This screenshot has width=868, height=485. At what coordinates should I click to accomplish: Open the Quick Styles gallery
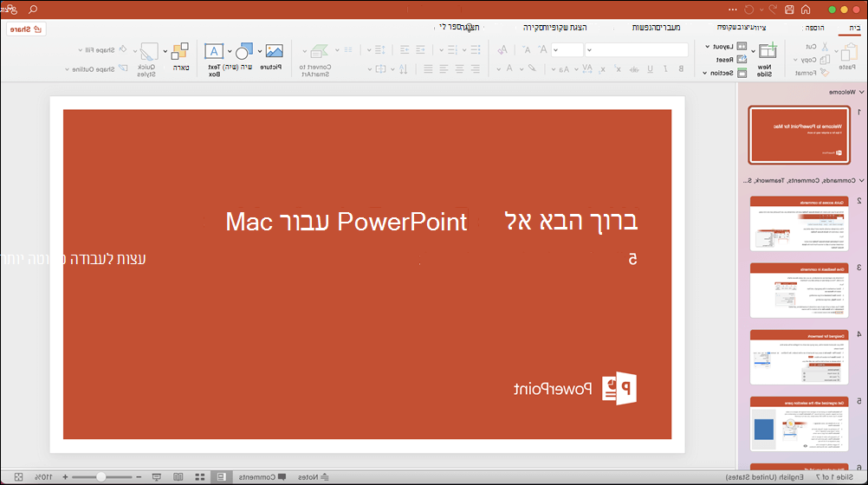click(148, 52)
